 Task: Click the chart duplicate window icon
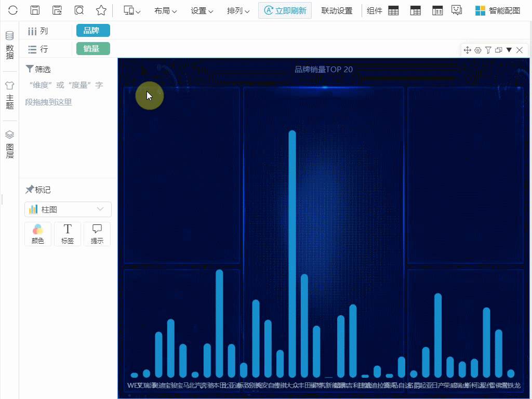498,50
